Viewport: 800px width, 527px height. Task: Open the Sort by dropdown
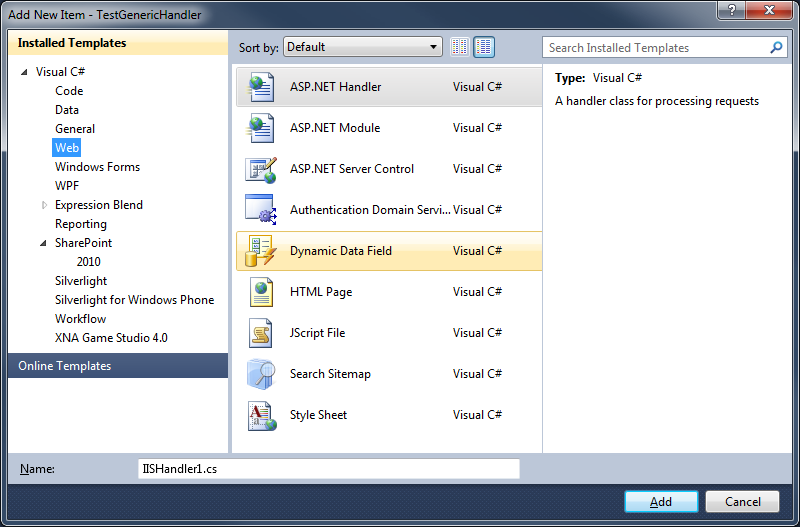[363, 47]
